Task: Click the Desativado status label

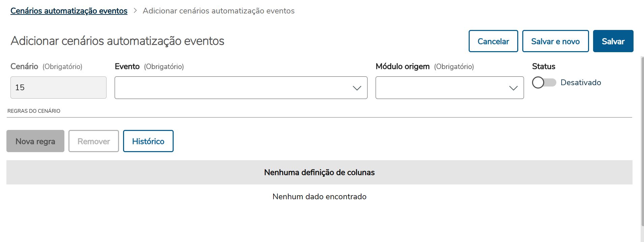Action: coord(581,82)
